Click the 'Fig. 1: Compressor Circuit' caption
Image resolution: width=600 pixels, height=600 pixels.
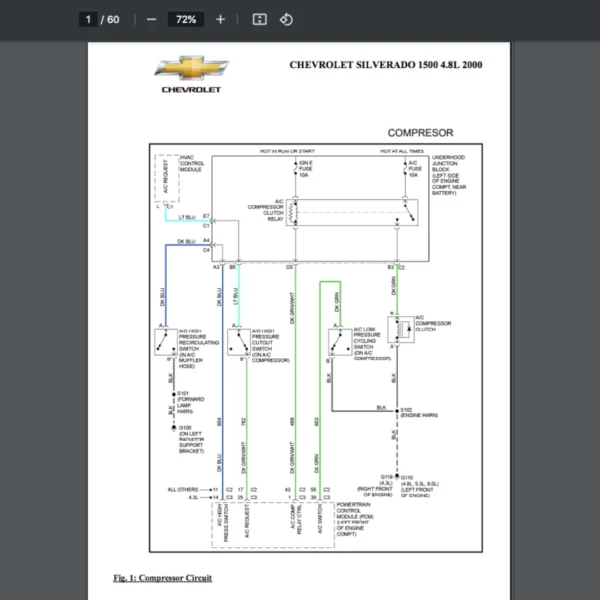pos(163,578)
